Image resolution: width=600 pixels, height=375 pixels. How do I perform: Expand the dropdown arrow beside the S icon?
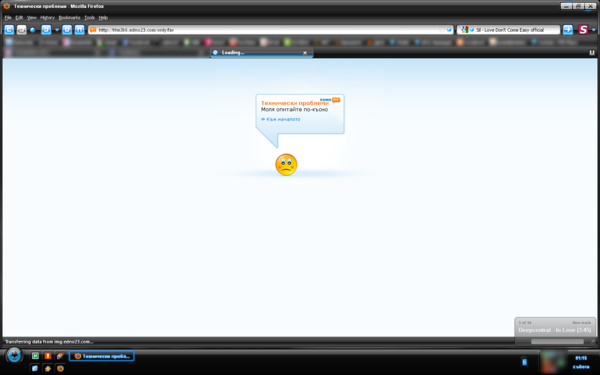point(593,30)
